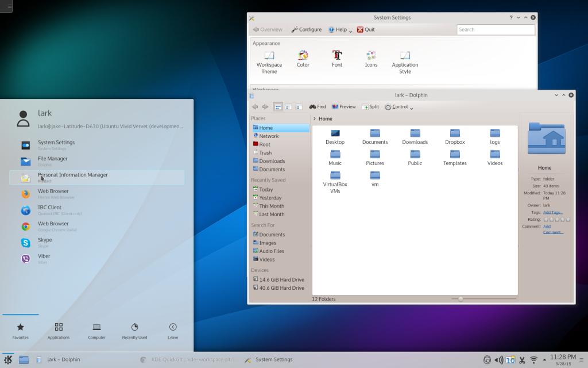Click the Klipper scissors tray icon
This screenshot has height=368, width=588.
[522, 360]
